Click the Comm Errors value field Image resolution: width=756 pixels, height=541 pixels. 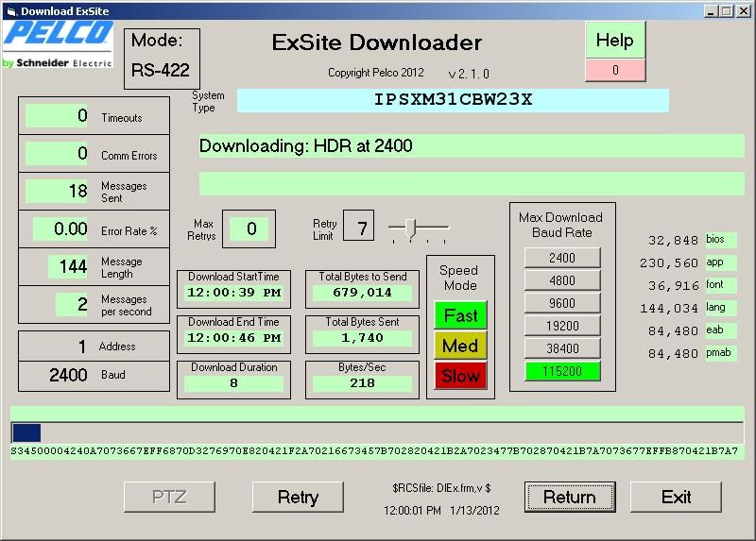tap(57, 154)
